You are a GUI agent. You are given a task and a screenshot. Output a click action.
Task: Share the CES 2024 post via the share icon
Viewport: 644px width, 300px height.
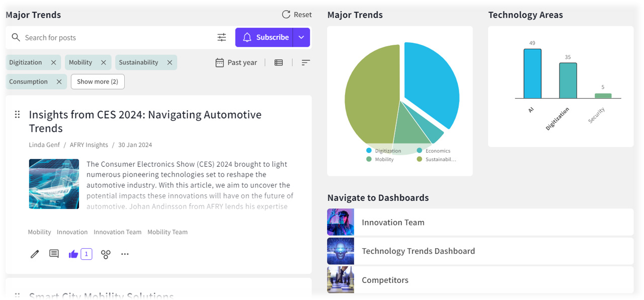pos(106,254)
